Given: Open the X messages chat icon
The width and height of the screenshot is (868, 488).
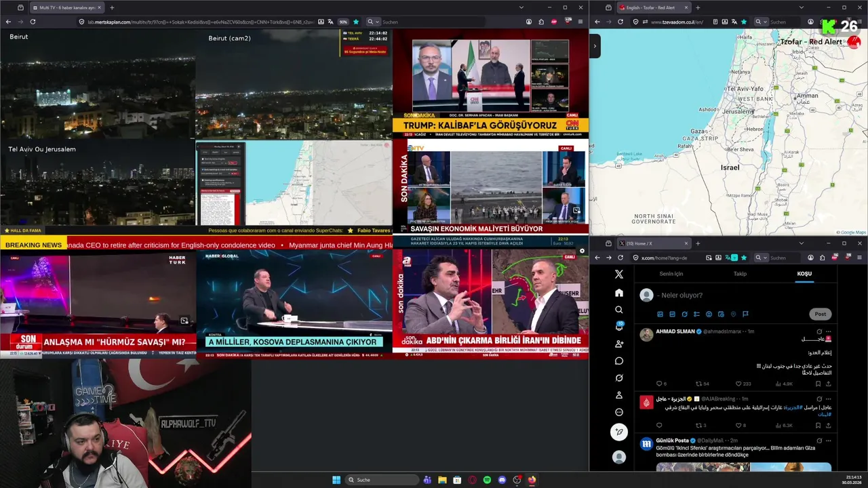Looking at the screenshot, I should pos(618,361).
